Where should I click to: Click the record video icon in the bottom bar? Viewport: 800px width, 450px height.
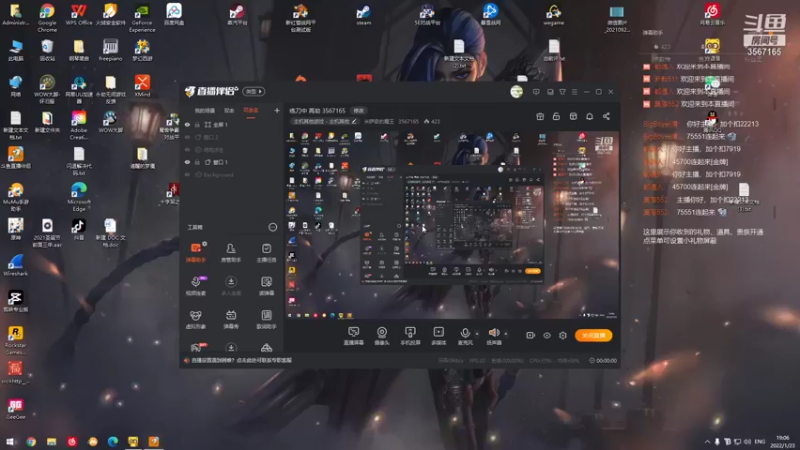coord(530,335)
